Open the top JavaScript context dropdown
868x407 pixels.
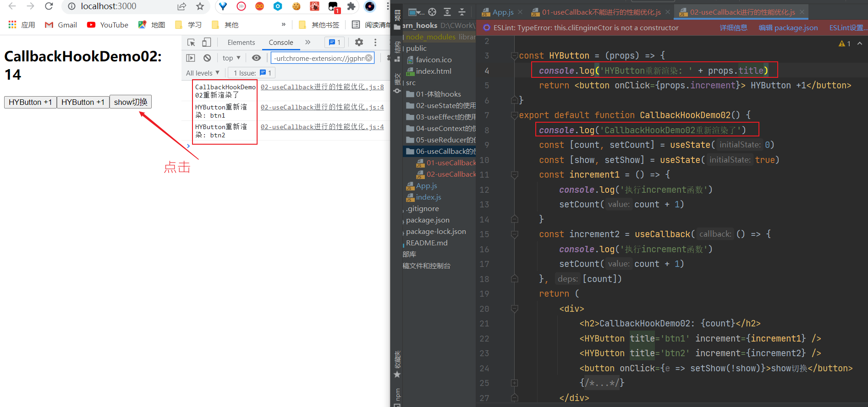(231, 58)
